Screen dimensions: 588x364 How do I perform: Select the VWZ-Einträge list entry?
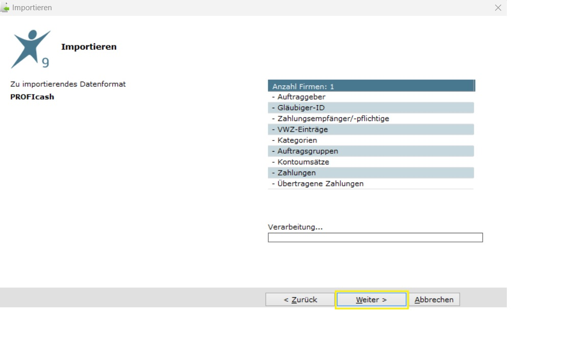(371, 130)
